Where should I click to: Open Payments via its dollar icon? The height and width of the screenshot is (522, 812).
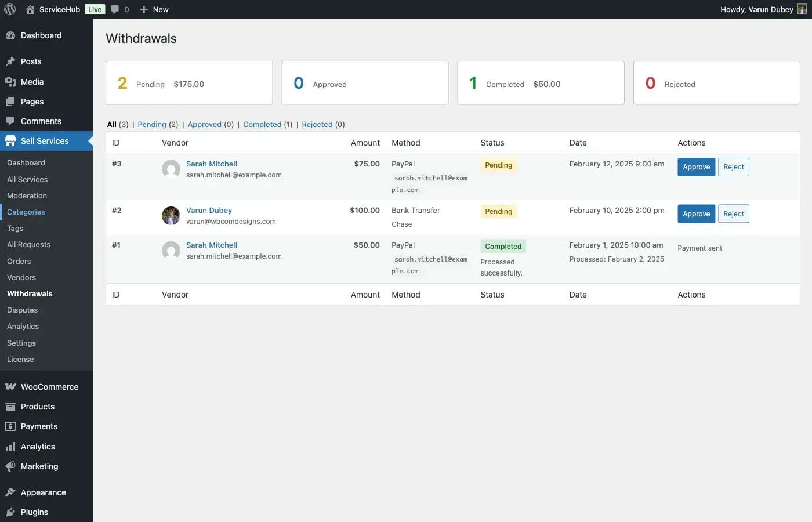tap(10, 426)
